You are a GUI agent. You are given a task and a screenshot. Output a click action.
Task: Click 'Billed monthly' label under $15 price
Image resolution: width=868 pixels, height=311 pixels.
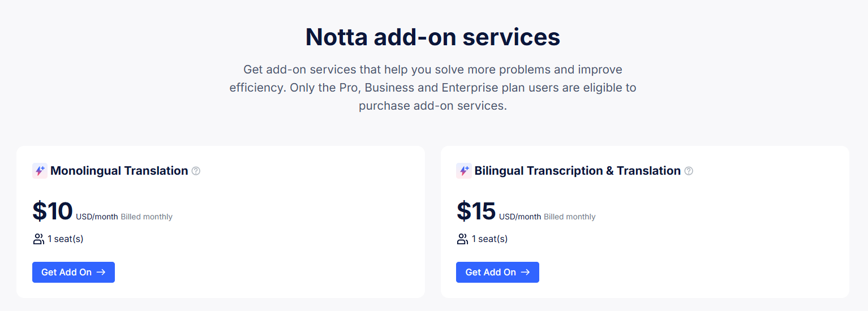tap(570, 217)
